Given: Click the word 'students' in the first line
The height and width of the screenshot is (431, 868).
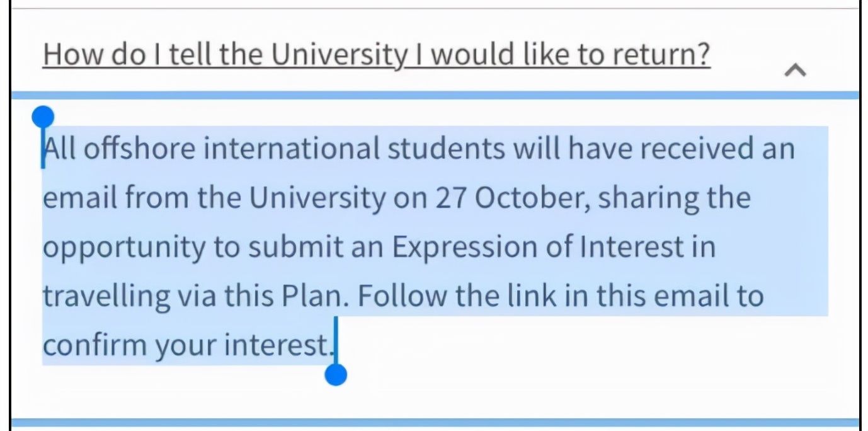Looking at the screenshot, I should pyautogui.click(x=446, y=149).
